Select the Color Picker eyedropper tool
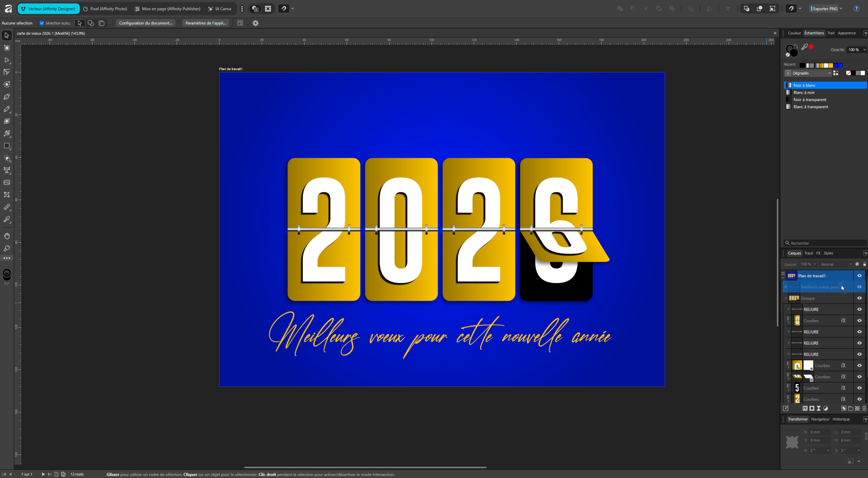The width and height of the screenshot is (868, 478). (x=7, y=219)
